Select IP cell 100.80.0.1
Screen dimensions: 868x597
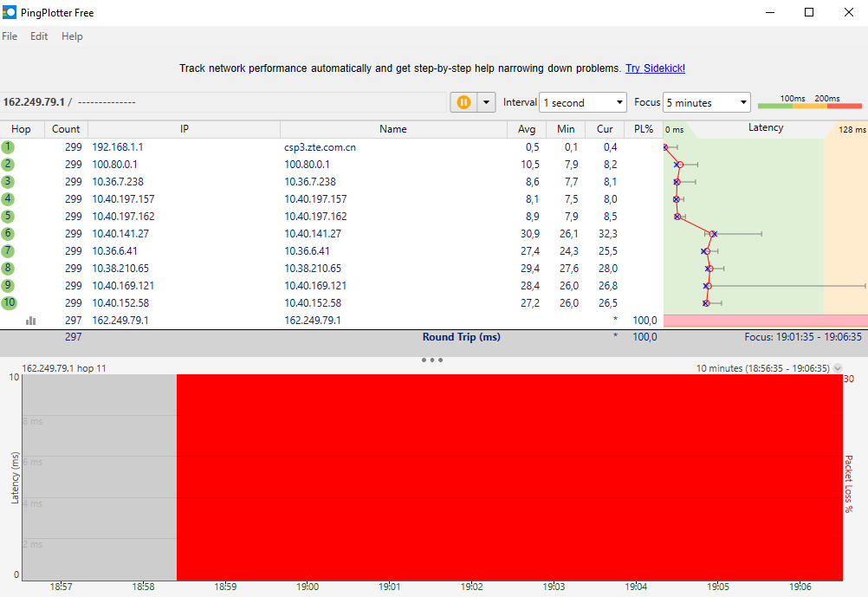click(x=114, y=165)
